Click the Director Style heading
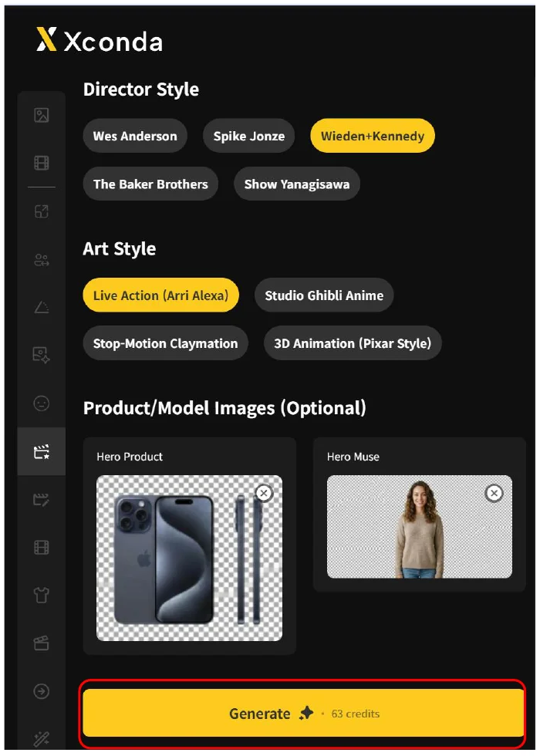Viewport: 540px width, 756px height. pyautogui.click(x=140, y=89)
